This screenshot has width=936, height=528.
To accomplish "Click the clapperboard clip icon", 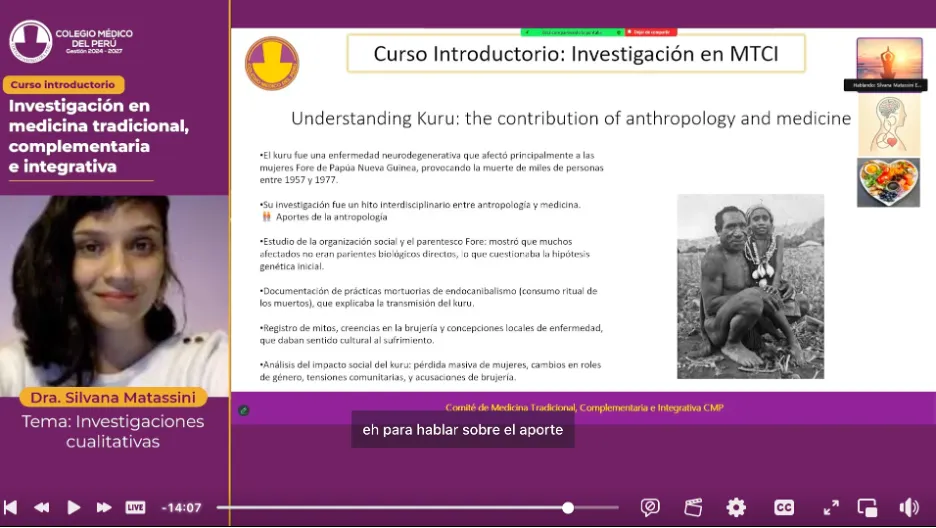I will pyautogui.click(x=693, y=507).
